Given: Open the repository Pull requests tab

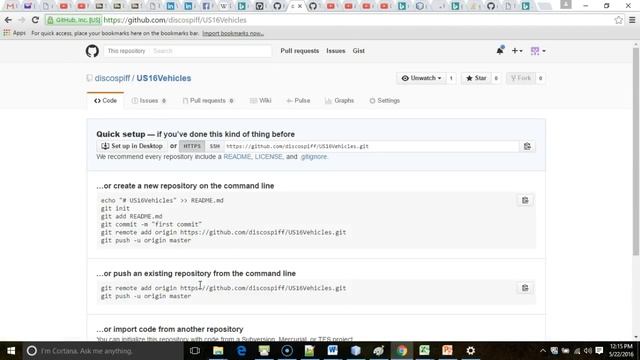Looking at the screenshot, I should pyautogui.click(x=208, y=100).
